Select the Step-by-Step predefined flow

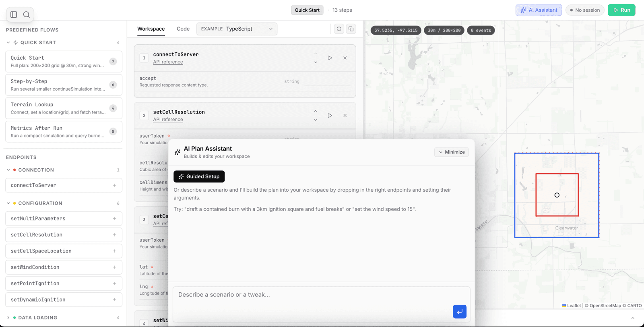[64, 85]
